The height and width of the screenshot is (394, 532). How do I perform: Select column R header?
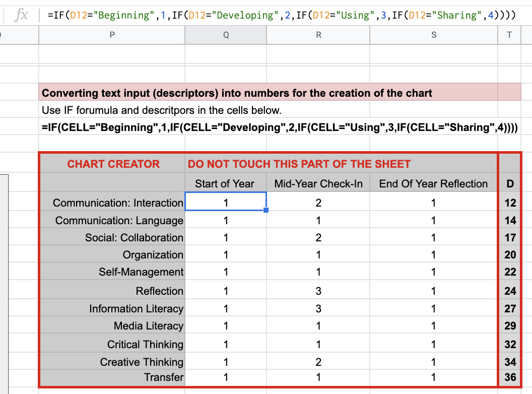tap(318, 35)
